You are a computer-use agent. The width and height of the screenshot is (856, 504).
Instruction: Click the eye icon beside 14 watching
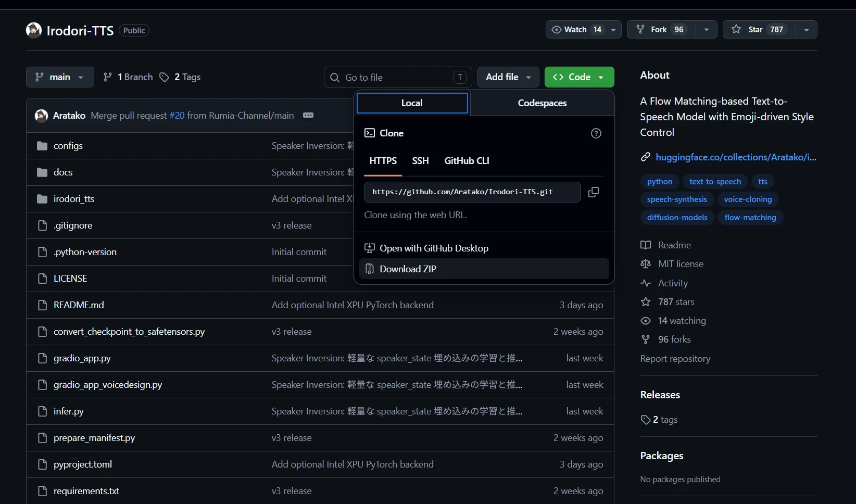click(x=646, y=321)
